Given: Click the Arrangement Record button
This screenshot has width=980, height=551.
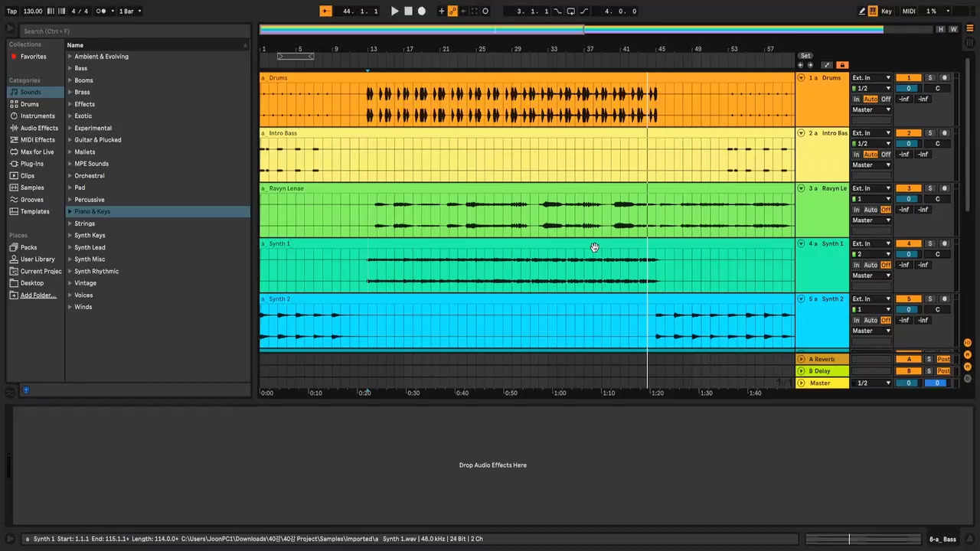Looking at the screenshot, I should (x=422, y=11).
